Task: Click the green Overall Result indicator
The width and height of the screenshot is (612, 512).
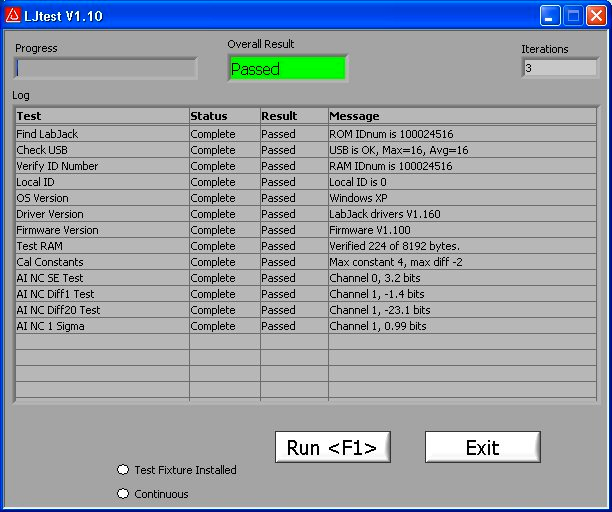Action: (x=287, y=69)
